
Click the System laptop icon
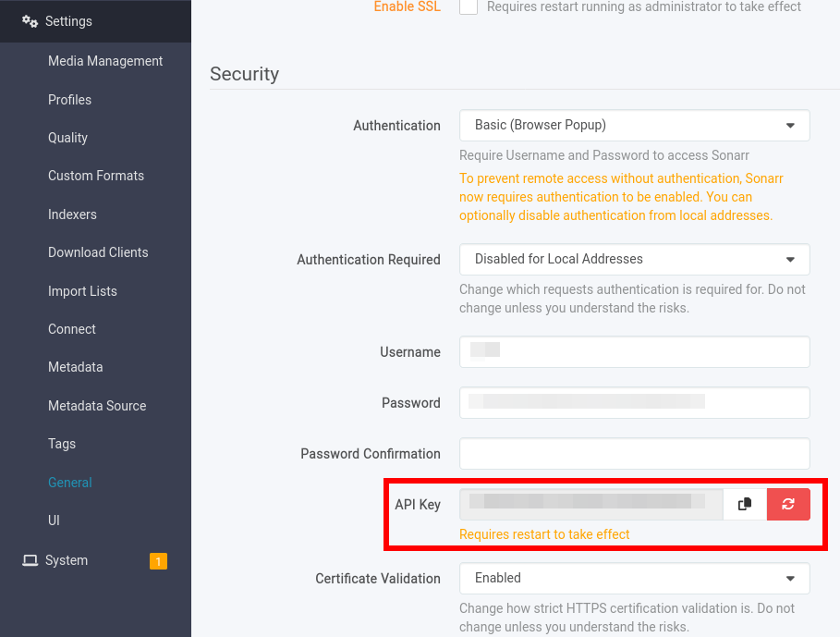(x=30, y=560)
